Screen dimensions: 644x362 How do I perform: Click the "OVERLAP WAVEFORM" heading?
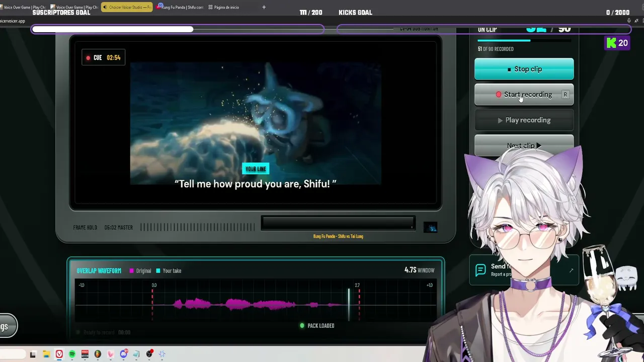coord(99,270)
